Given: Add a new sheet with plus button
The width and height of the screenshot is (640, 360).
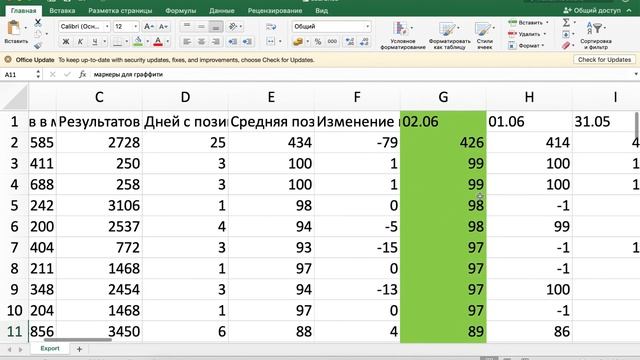Looking at the screenshot, I should point(80,349).
